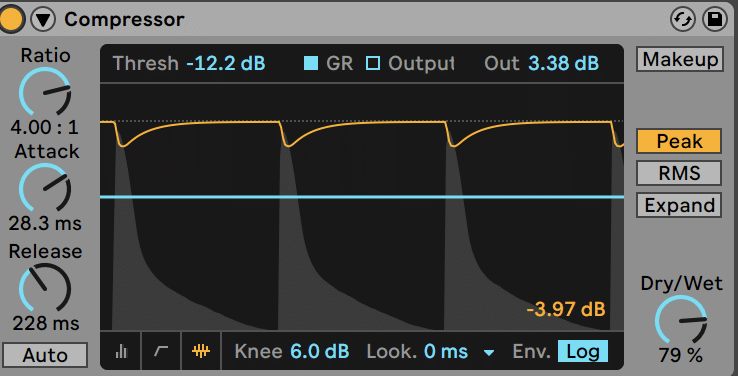Enable the GR display square

click(x=311, y=63)
